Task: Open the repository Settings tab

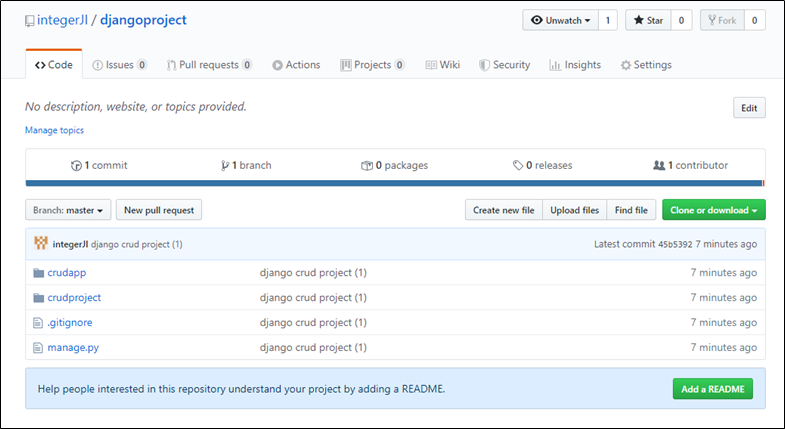Action: (x=646, y=65)
